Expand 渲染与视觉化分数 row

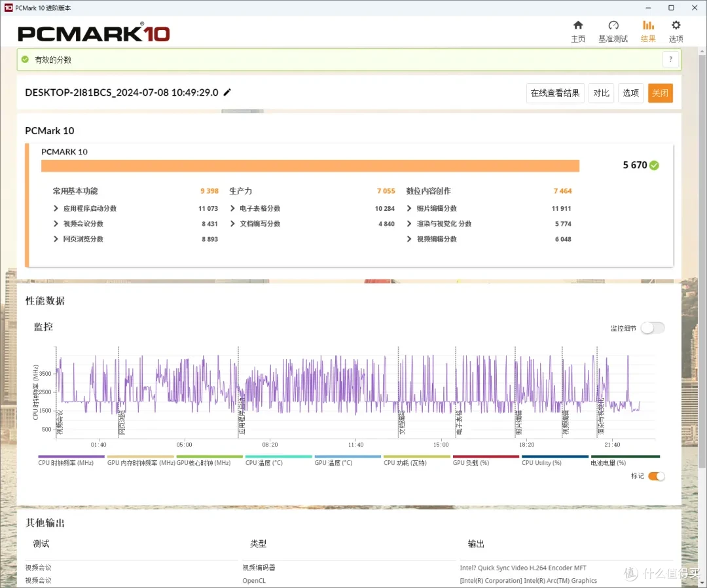(409, 224)
